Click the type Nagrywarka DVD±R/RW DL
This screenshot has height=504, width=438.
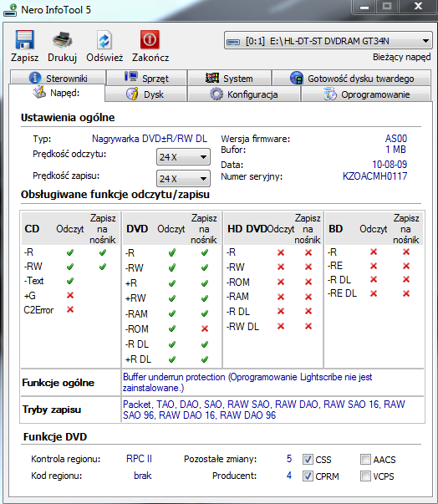pos(150,139)
